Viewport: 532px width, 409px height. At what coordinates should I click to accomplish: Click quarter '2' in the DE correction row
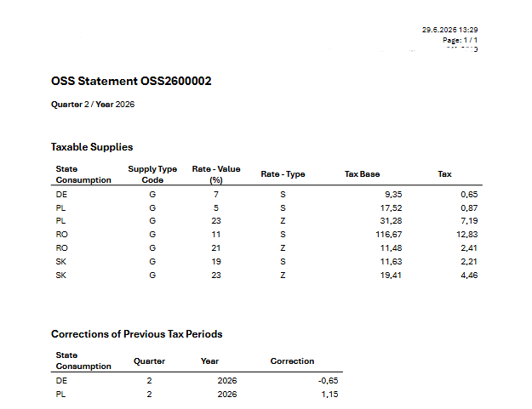[149, 381]
